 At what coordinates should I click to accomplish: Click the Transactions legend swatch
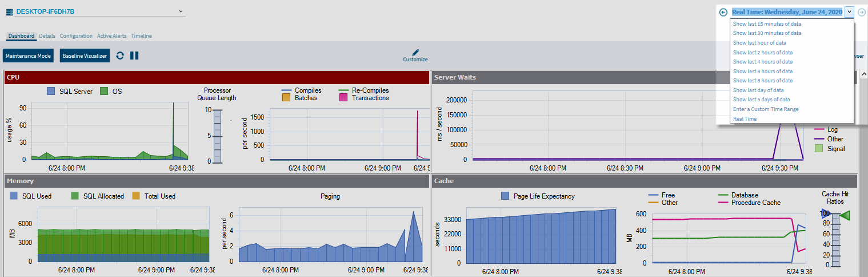[x=343, y=98]
